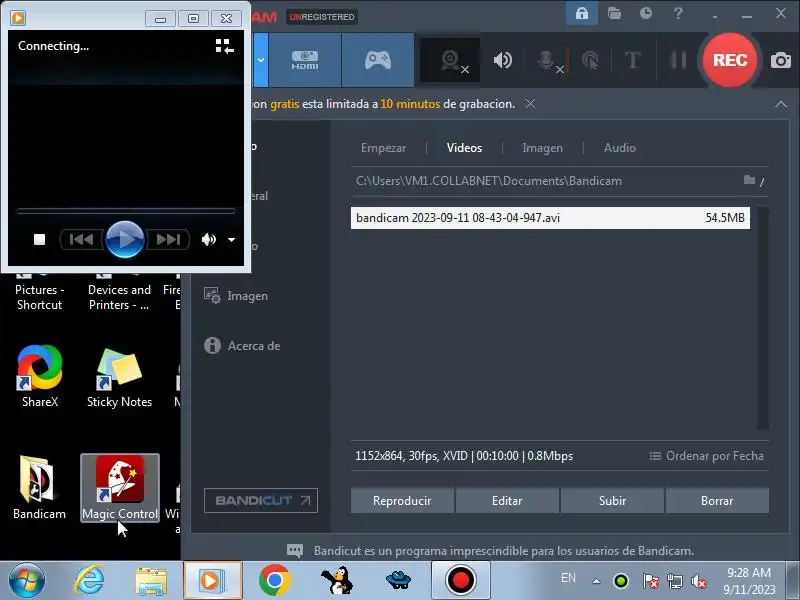800x600 pixels.
Task: Expand the recording mode dropdown arrow
Action: 261,60
